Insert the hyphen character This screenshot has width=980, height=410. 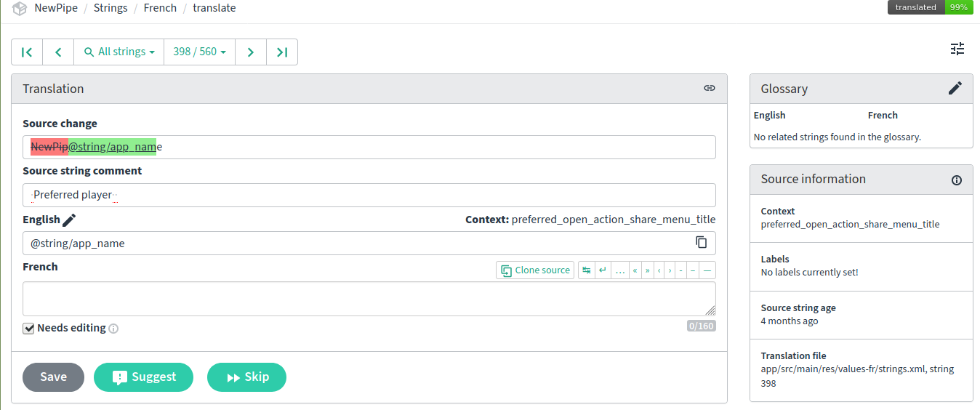pyautogui.click(x=680, y=270)
